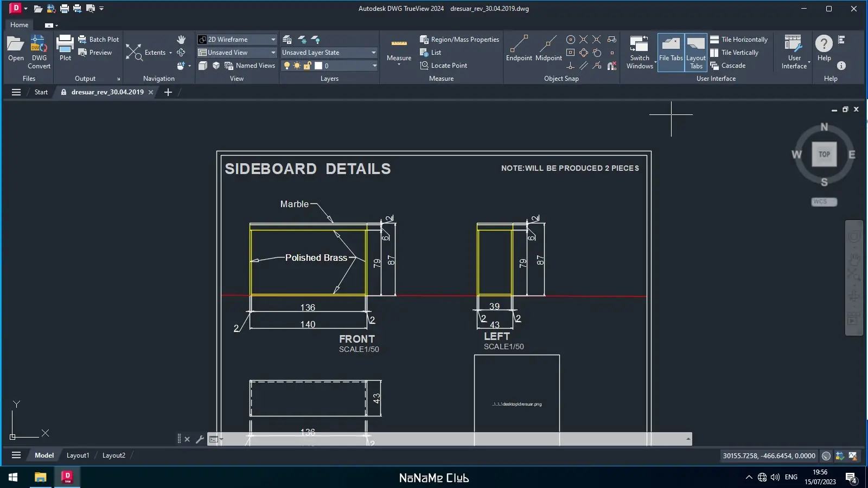Open Switch Windows menu

tap(640, 52)
